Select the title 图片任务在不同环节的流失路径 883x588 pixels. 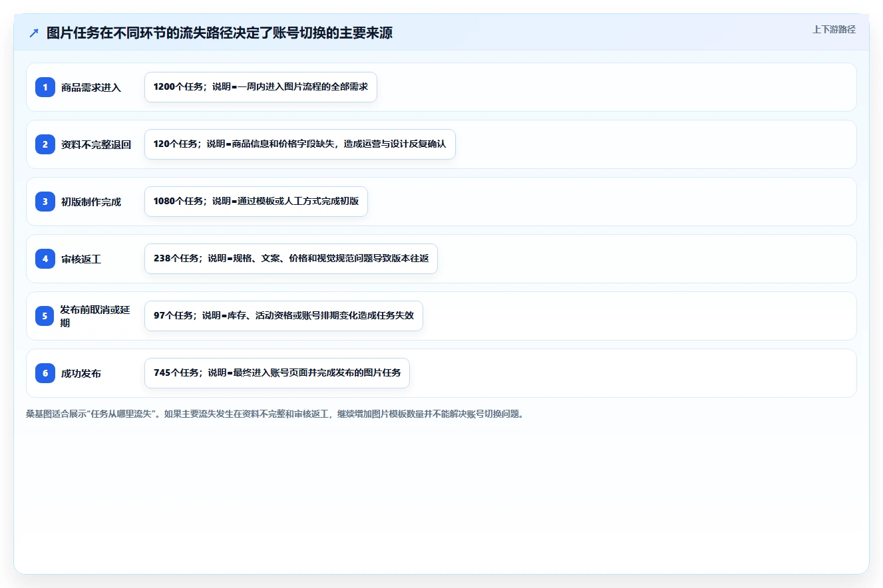pos(220,33)
